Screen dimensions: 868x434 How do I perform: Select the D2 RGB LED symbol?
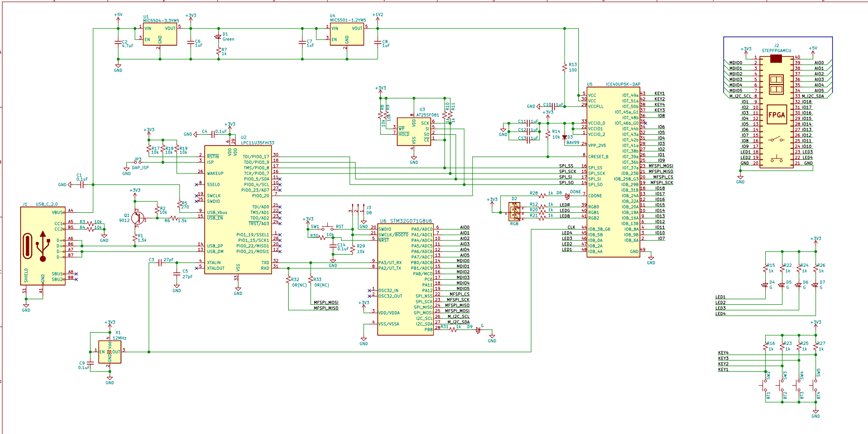tap(514, 212)
